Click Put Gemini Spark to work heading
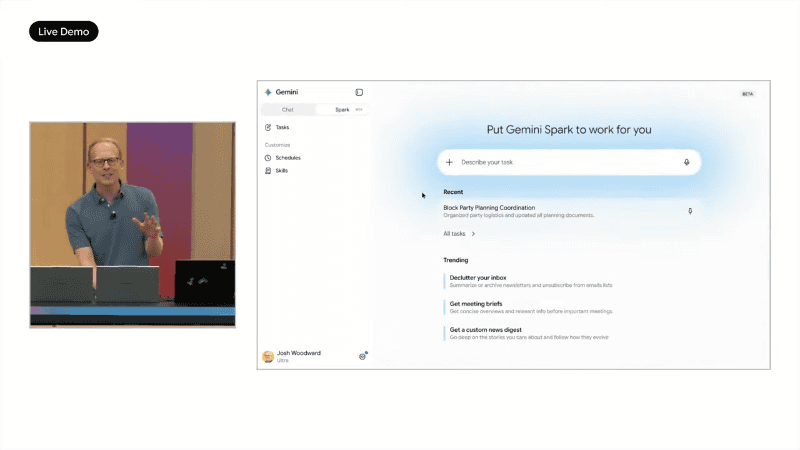The height and width of the screenshot is (450, 800). tap(569, 130)
